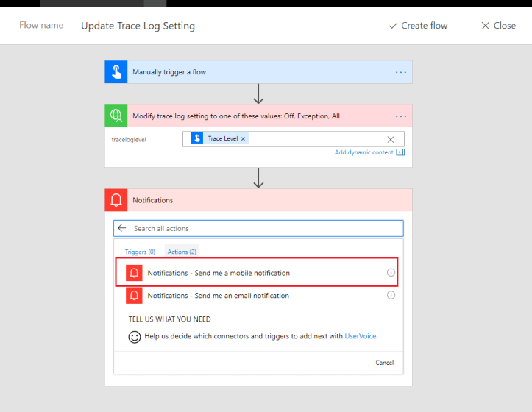Image resolution: width=532 pixels, height=412 pixels.
Task: Click the Search all actions field
Action: click(x=265, y=229)
